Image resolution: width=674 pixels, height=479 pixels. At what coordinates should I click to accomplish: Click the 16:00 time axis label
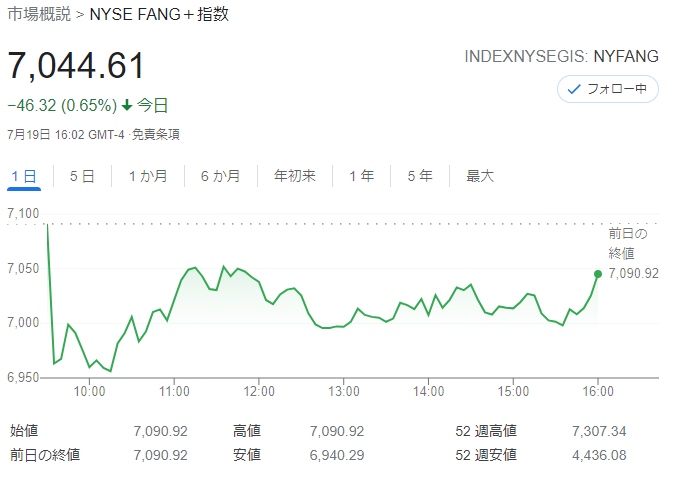pyautogui.click(x=598, y=391)
